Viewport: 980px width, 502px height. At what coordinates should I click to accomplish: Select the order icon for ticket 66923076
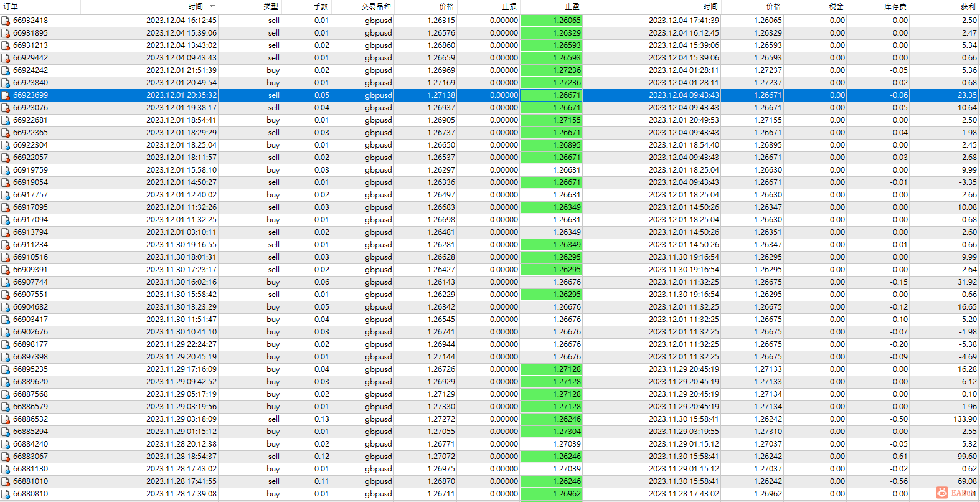(6, 108)
